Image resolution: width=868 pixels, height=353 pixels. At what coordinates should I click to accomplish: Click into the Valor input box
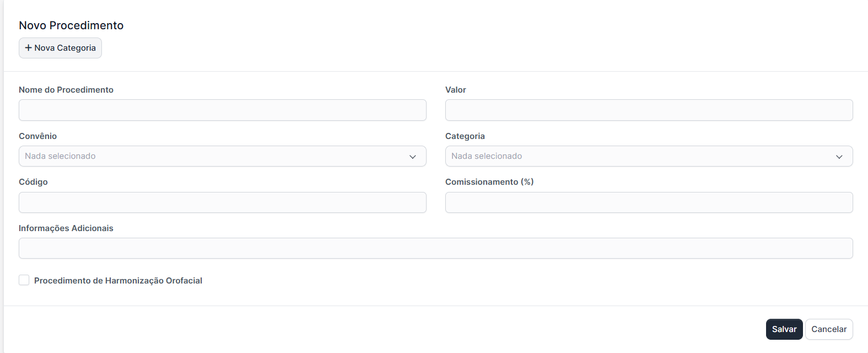tap(649, 110)
